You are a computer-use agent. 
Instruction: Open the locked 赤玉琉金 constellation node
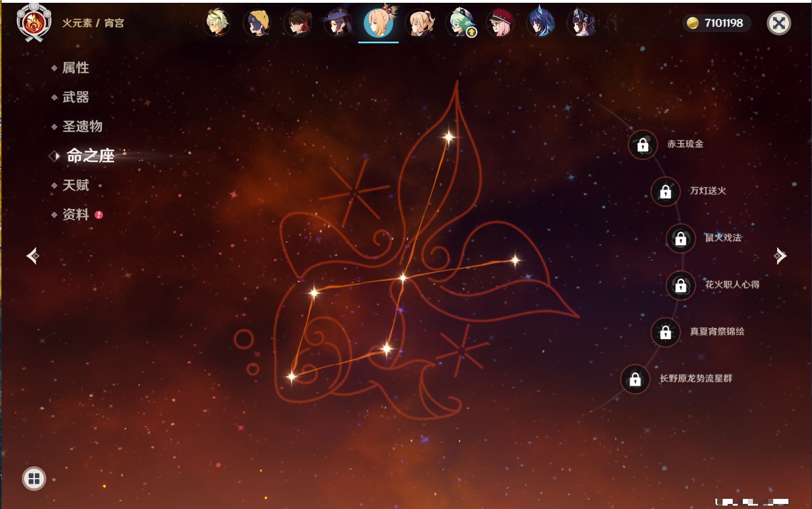[643, 145]
